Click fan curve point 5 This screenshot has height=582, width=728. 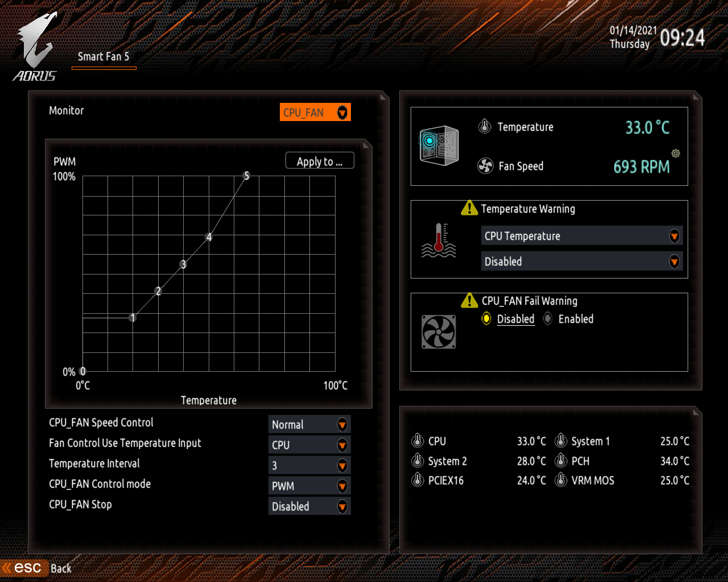pyautogui.click(x=246, y=176)
